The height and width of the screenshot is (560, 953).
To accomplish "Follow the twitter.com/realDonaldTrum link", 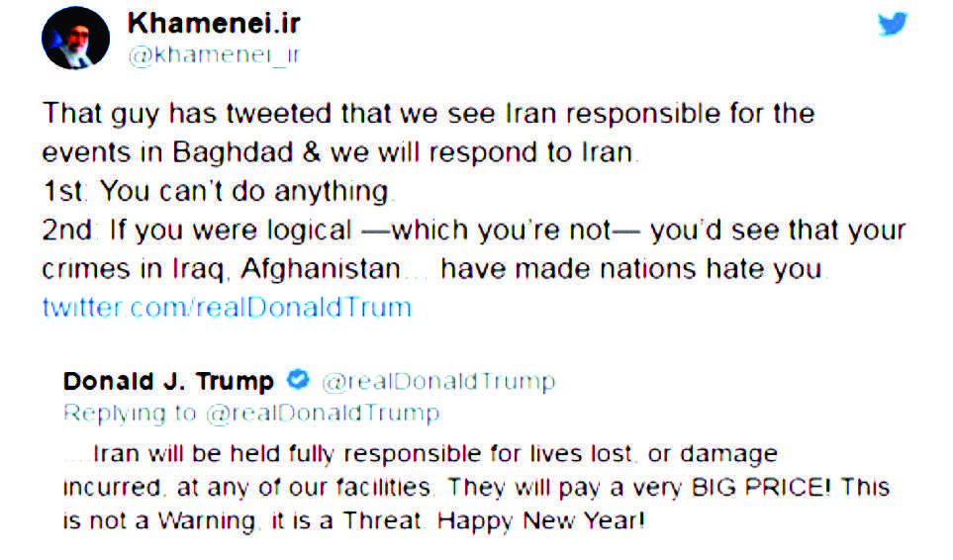I will (x=227, y=307).
